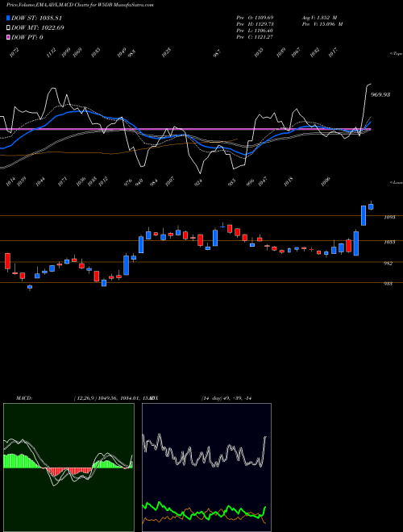Click the chart title mentioning MunafaSutra.com
403x532 pixels.
(x=79, y=6)
